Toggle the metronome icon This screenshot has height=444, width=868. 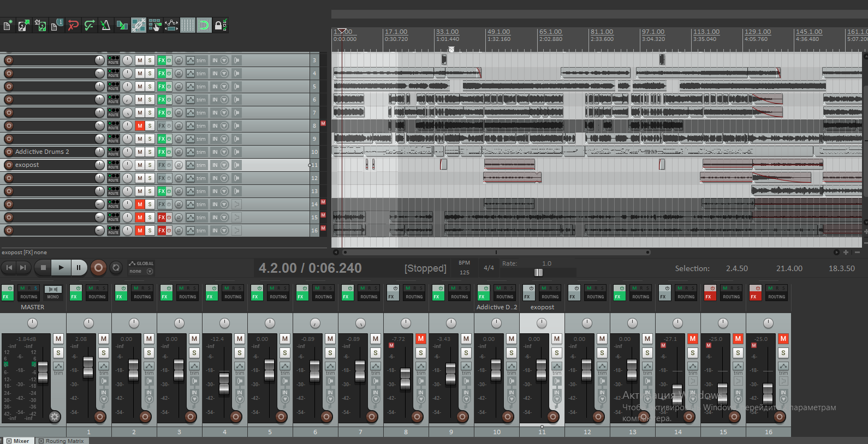click(x=106, y=25)
